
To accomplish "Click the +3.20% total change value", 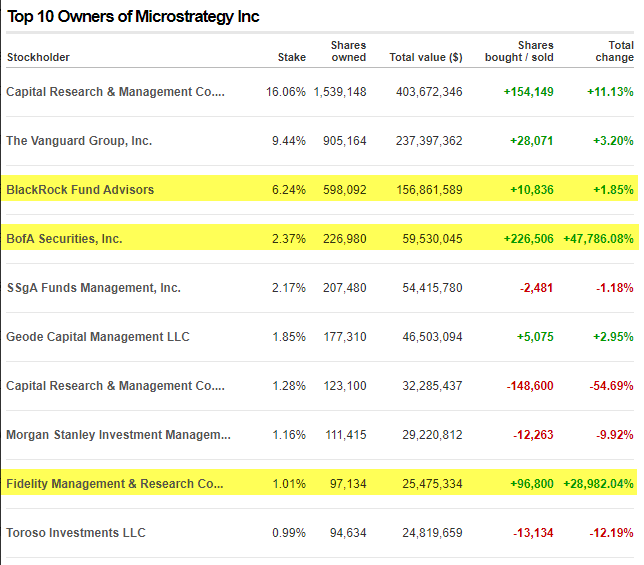I will pos(613,141).
